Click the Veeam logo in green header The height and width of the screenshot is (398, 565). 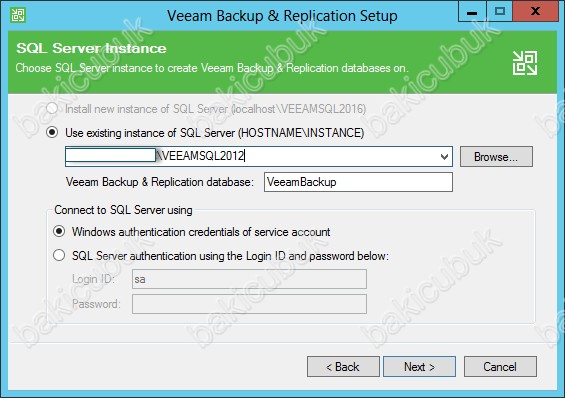(525, 63)
